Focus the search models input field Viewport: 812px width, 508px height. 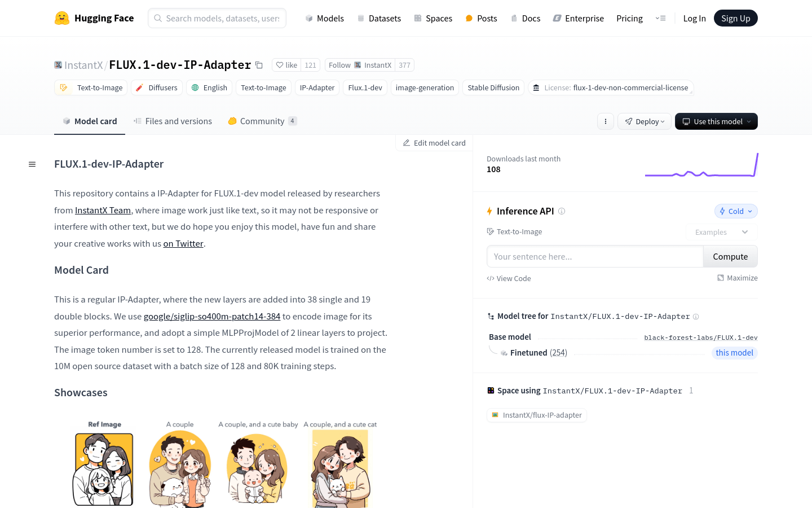click(217, 18)
